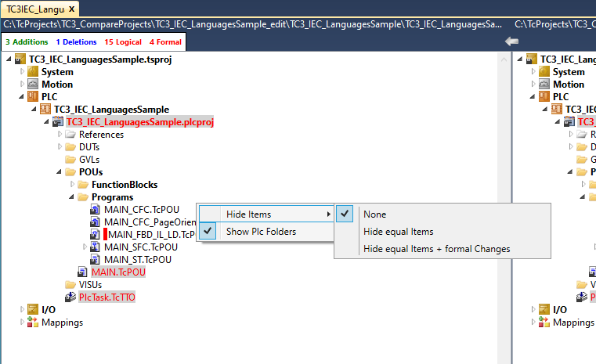Click scroll-up arrow of left pane scrollbar
Image resolution: width=596 pixels, height=364 pixels.
(504, 59)
